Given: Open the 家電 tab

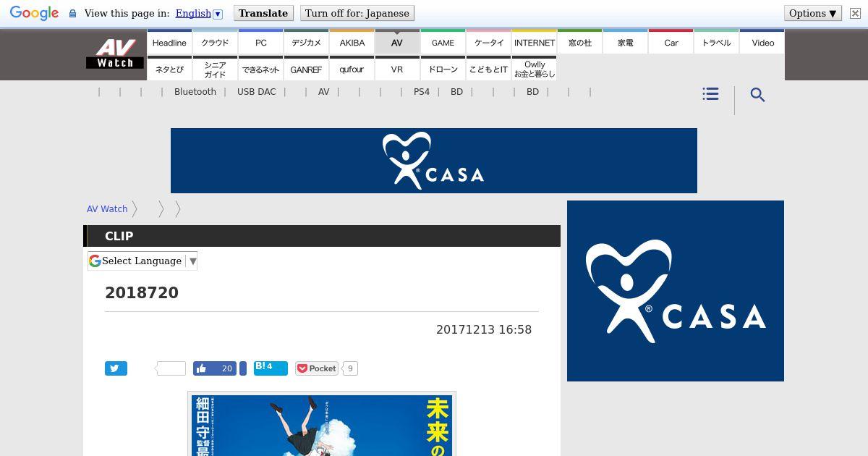Looking at the screenshot, I should pos(626,43).
